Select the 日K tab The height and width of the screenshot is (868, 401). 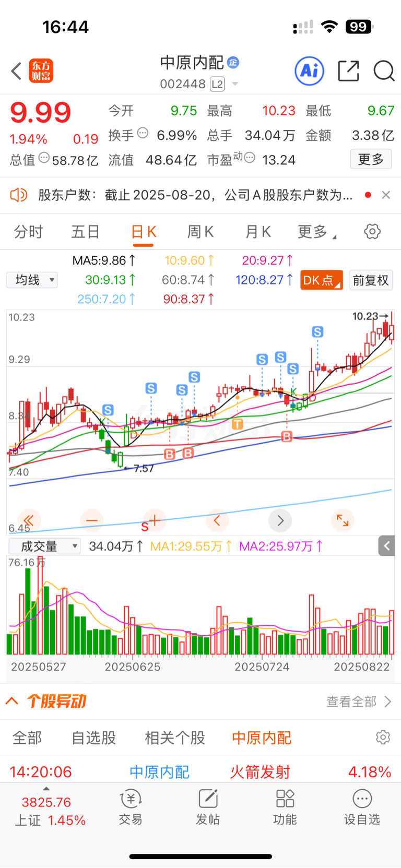pyautogui.click(x=144, y=232)
